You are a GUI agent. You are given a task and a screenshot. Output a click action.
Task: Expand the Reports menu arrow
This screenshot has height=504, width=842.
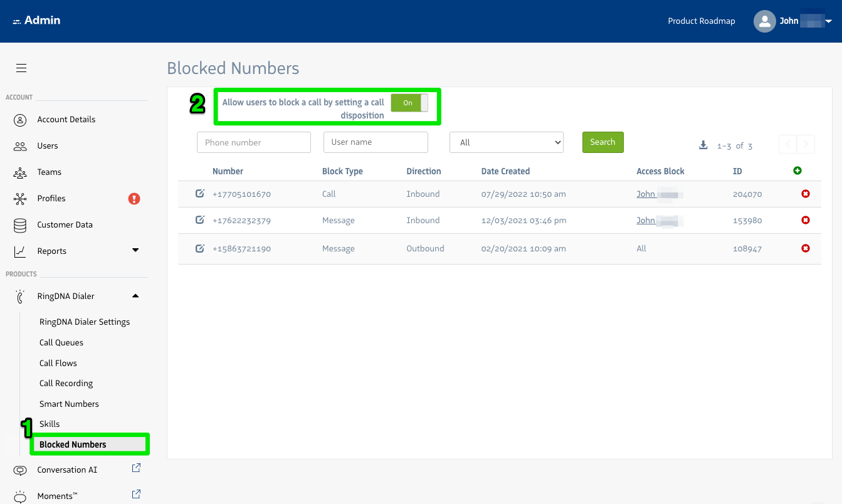point(135,251)
